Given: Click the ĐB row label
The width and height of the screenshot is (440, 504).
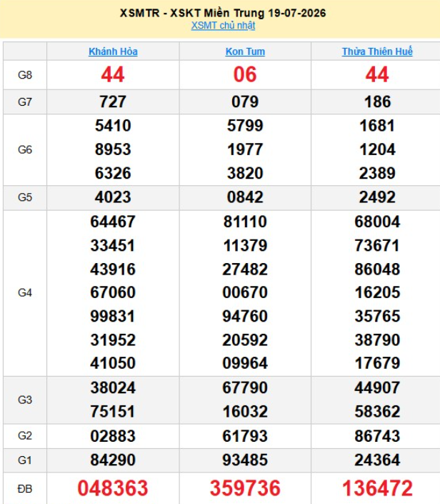Looking at the screenshot, I should coord(25,489).
